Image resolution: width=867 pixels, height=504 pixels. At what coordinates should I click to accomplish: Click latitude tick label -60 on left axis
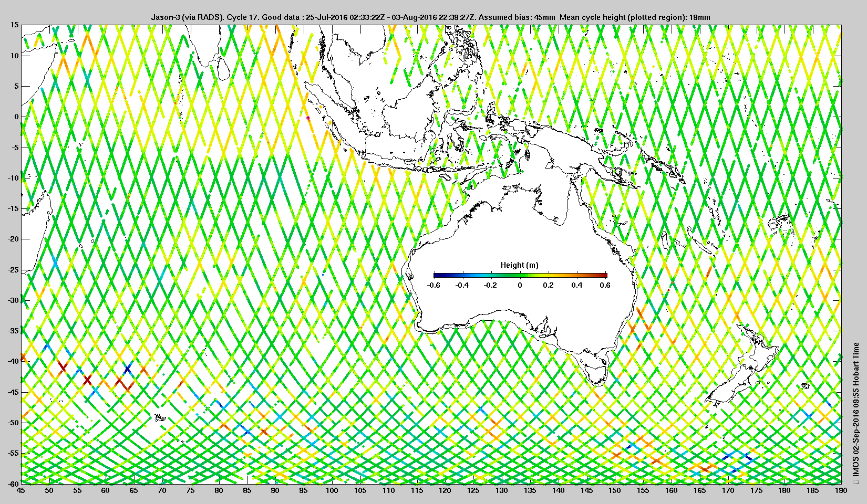click(13, 484)
